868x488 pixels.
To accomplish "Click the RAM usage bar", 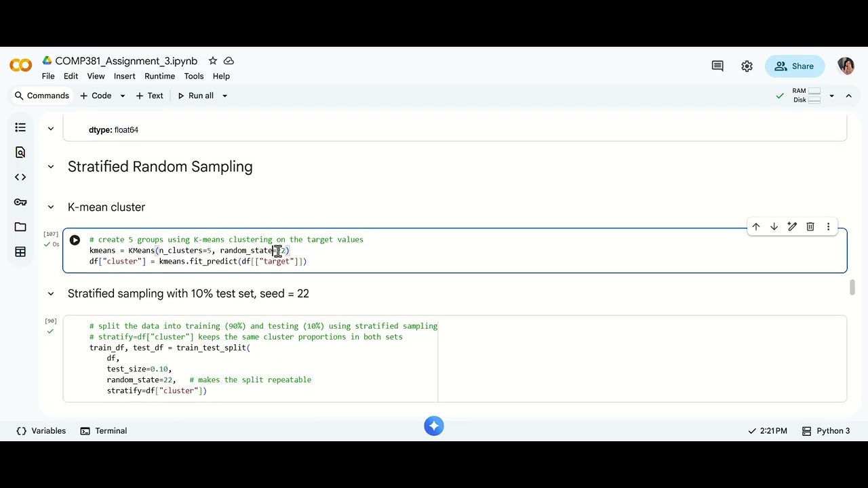I will tap(814, 91).
